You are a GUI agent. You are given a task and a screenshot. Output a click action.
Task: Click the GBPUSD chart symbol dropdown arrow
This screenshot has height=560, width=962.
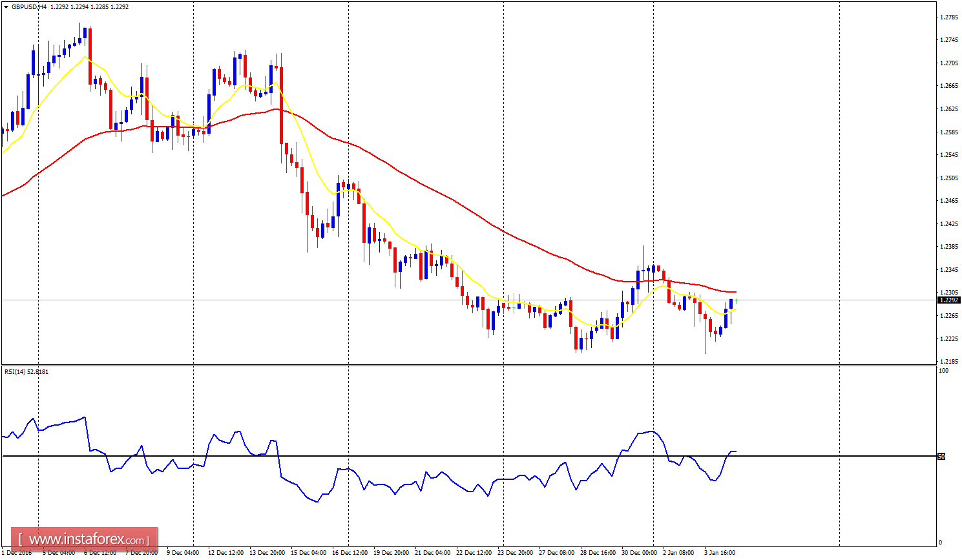(7, 6)
